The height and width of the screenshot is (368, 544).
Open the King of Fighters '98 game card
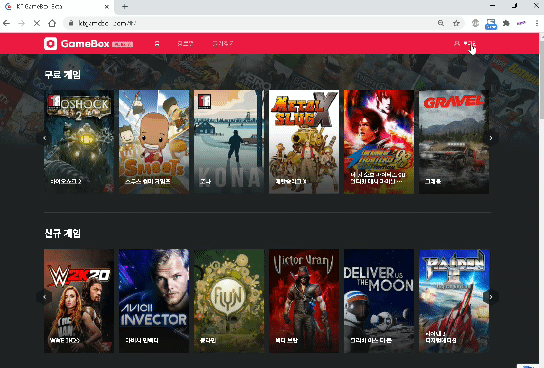pyautogui.click(x=379, y=142)
